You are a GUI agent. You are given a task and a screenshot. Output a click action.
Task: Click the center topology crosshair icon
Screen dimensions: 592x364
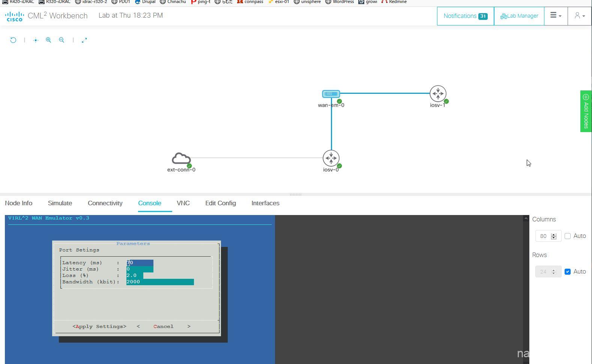(x=36, y=40)
